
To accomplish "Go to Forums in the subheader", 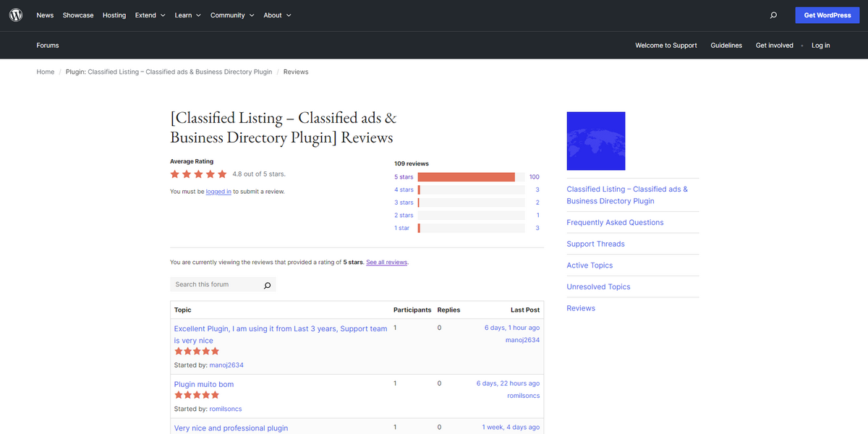I will tap(48, 45).
